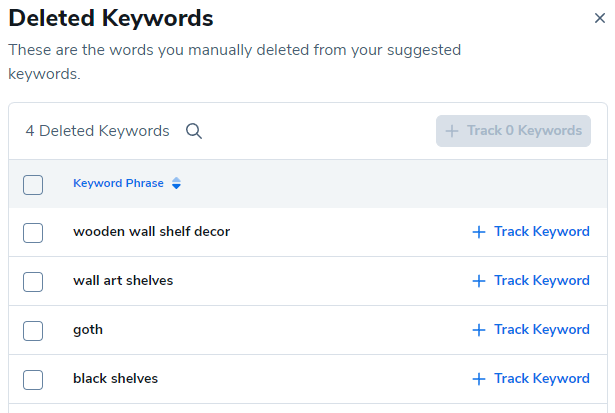Select the 'wall art shelves' keyword phrase
The height and width of the screenshot is (413, 615).
pos(123,281)
